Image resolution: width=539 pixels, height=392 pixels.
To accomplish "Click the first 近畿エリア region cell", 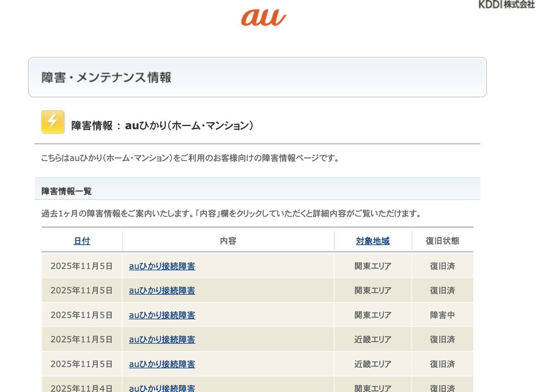I will click(372, 339).
